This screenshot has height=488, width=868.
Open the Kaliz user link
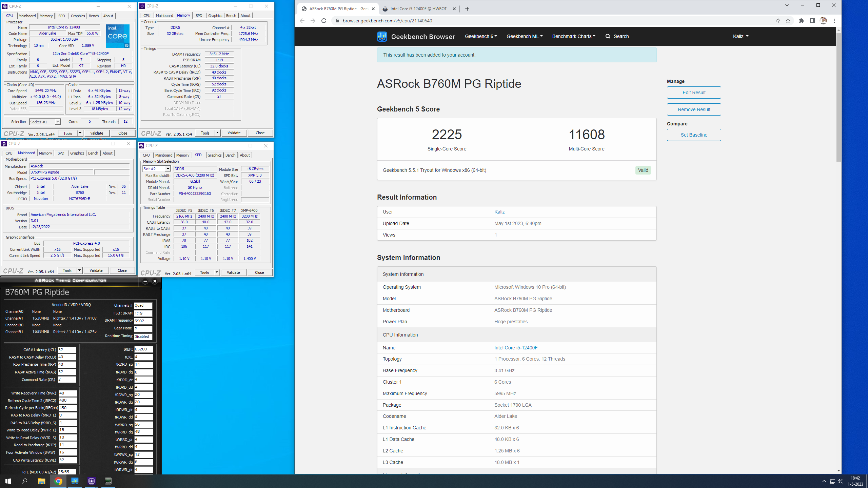499,212
